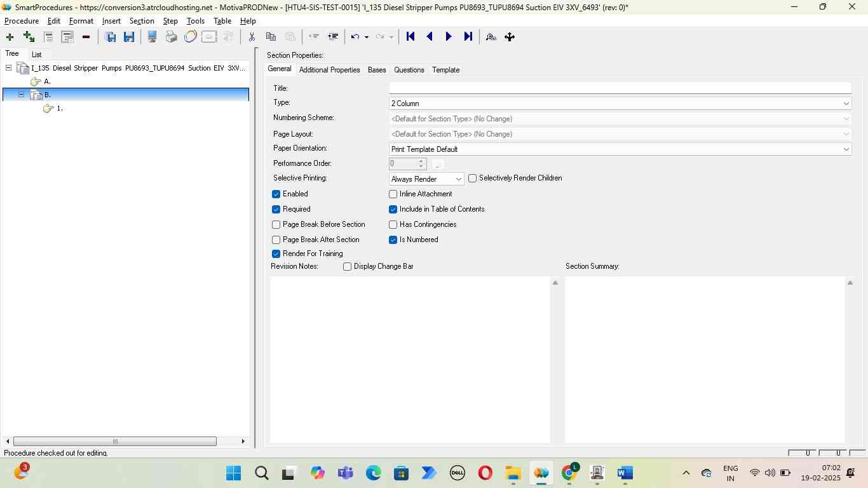Image resolution: width=868 pixels, height=488 pixels.
Task: Open the Paper Orientation dropdown
Action: click(x=620, y=149)
